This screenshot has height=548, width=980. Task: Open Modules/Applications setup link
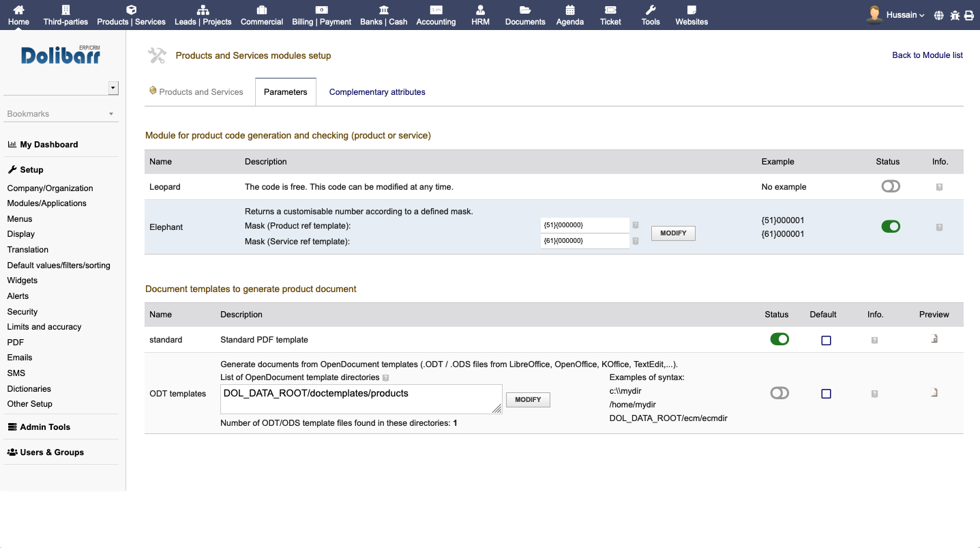click(x=46, y=203)
